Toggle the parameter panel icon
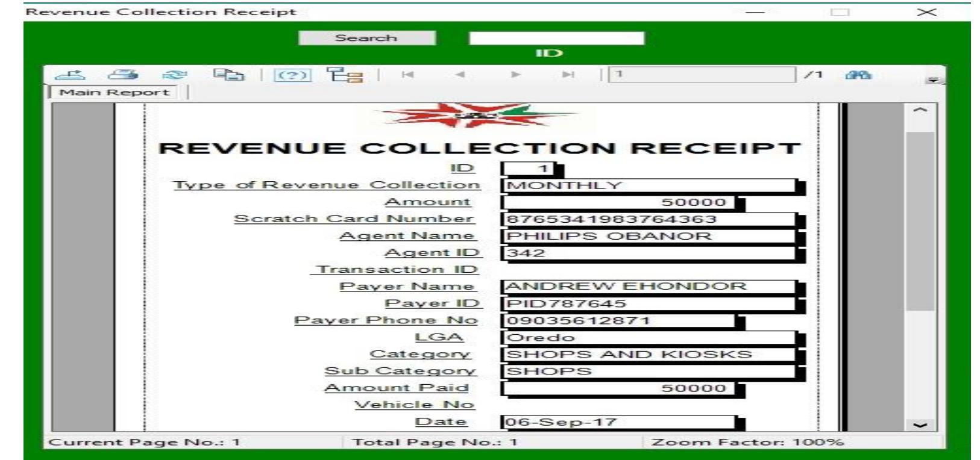980x460 pixels. pos(293,75)
